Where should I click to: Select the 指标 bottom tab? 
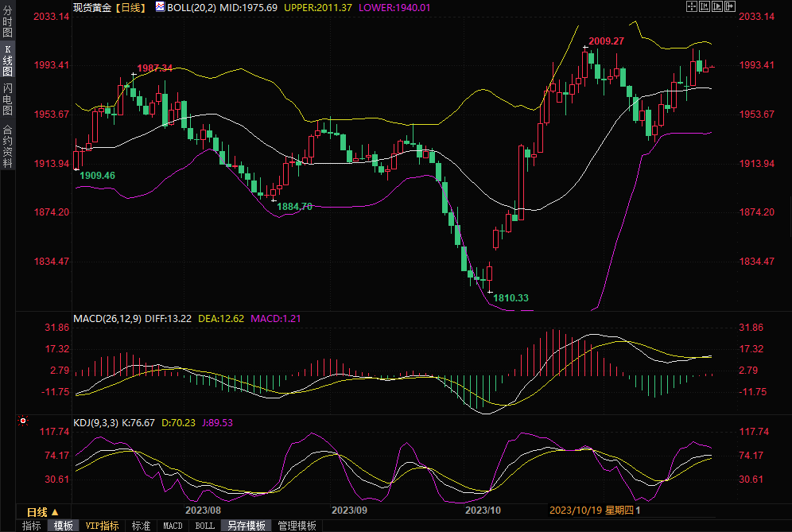(32, 526)
